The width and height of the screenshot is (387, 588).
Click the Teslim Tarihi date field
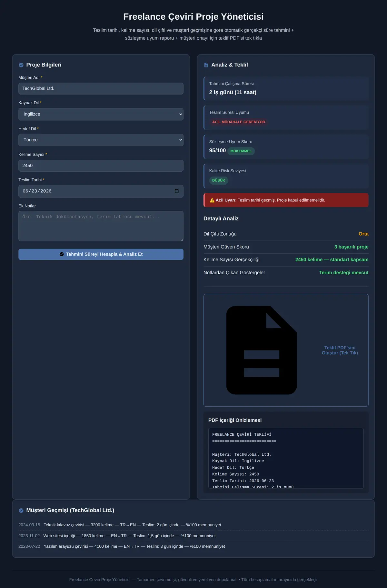click(x=101, y=191)
